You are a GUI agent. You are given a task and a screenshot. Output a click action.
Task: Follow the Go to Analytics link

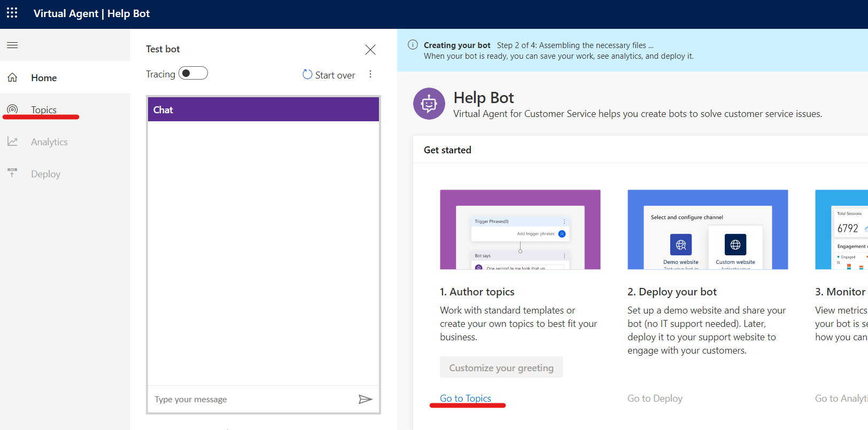(841, 398)
